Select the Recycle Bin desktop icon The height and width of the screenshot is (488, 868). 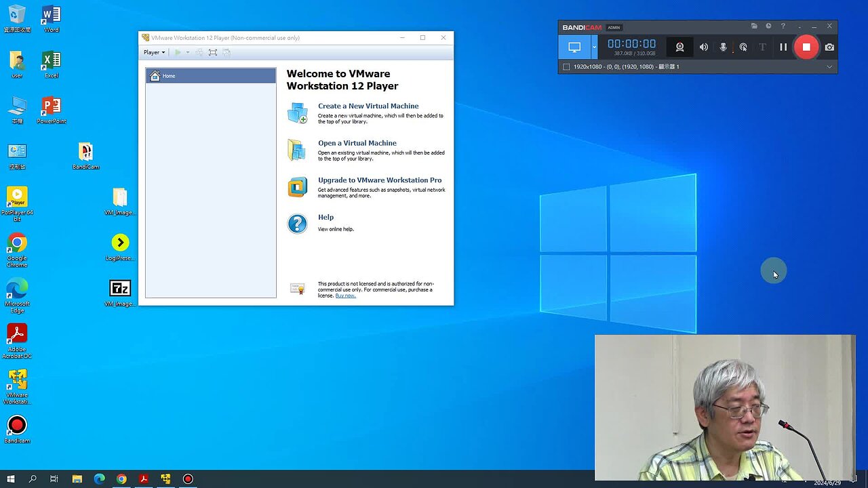(x=17, y=19)
